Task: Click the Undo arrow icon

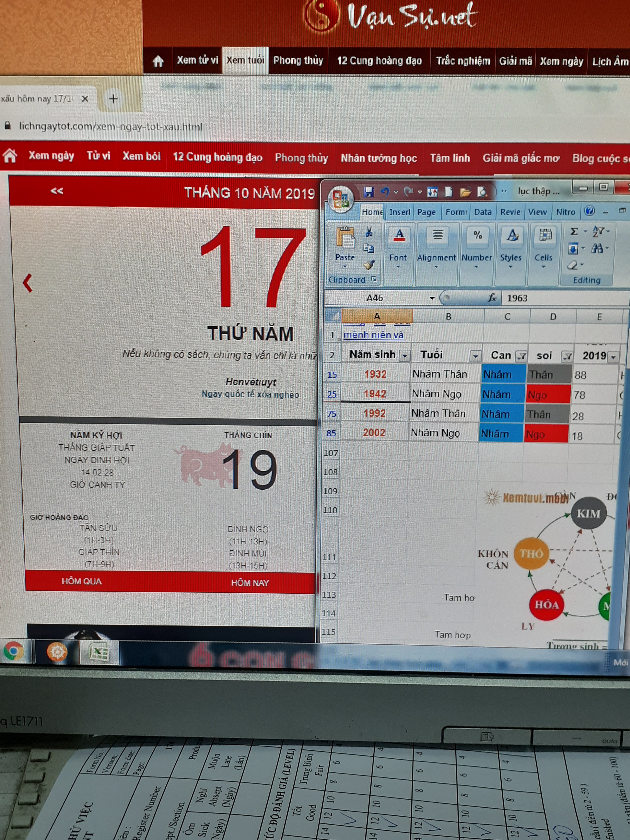Action: [x=385, y=192]
